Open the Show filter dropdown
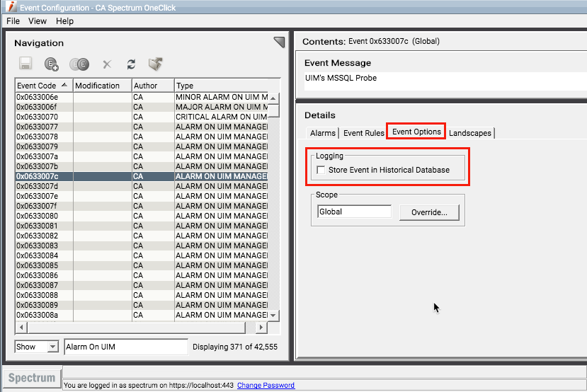The height and width of the screenshot is (392, 587). tap(36, 347)
